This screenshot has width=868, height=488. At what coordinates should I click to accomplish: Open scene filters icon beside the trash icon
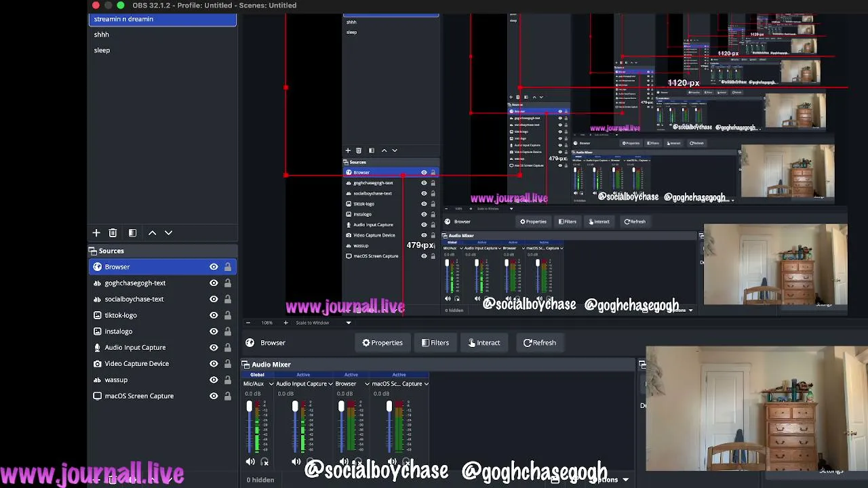(132, 232)
